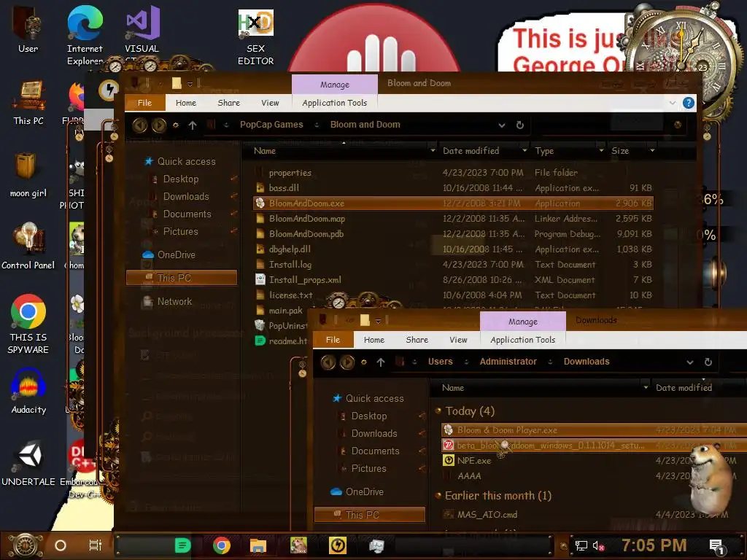Open the HxD SEX EDITOR shortcut
This screenshot has width=747, height=560.
coord(256,36)
